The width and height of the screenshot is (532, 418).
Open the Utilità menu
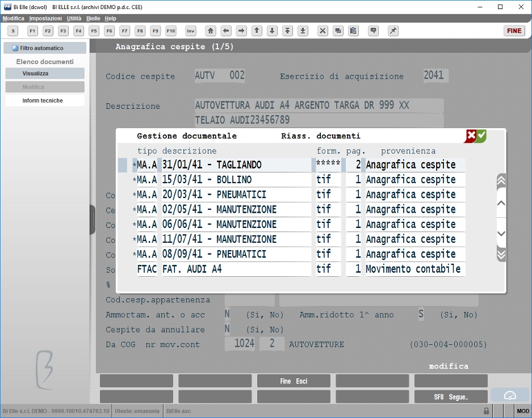pyautogui.click(x=74, y=18)
